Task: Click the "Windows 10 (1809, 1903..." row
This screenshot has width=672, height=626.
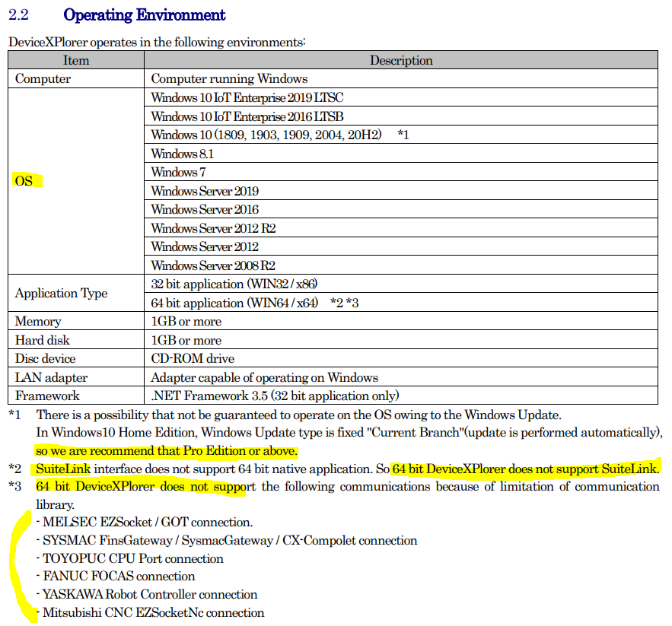Action: tap(401, 135)
